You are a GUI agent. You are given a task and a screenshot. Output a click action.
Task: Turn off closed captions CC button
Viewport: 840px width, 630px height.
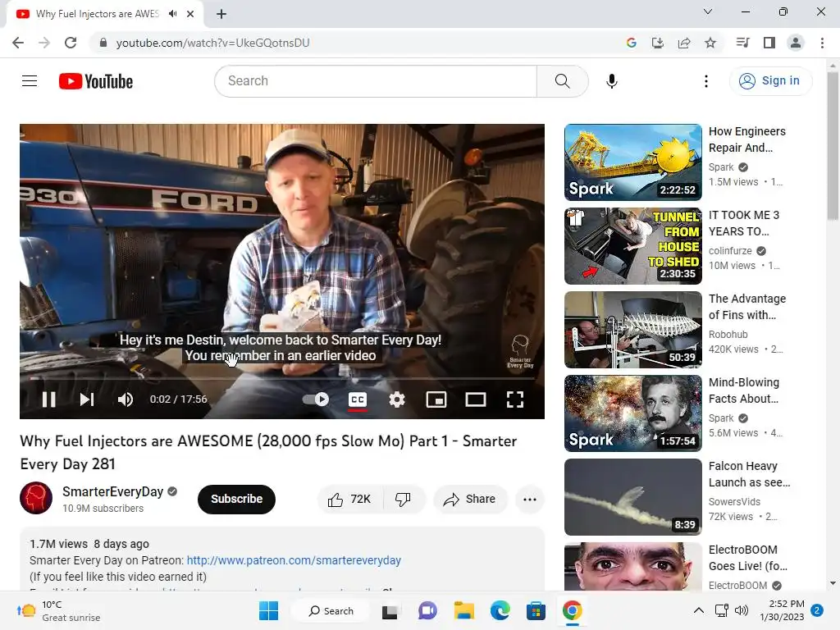point(358,399)
